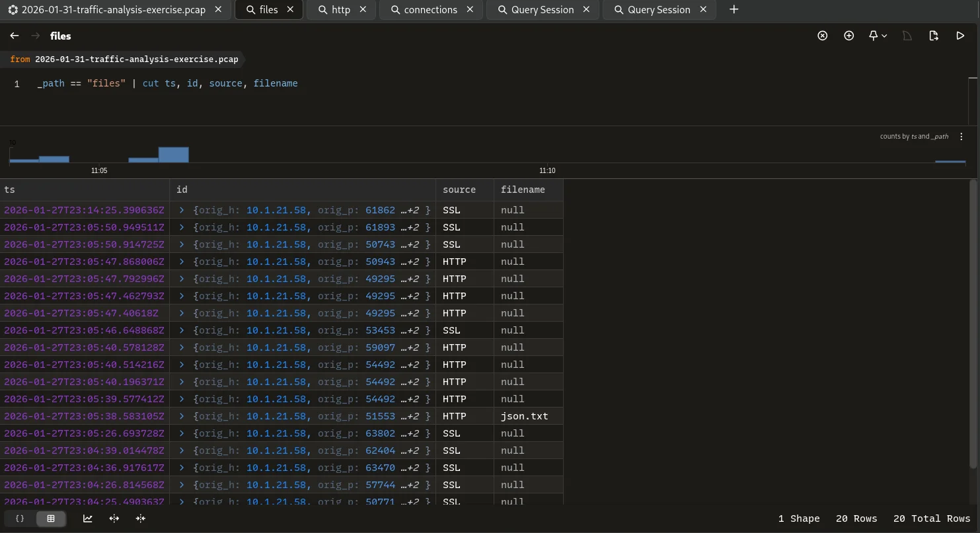Cancel the running query
The height and width of the screenshot is (533, 980).
823,36
